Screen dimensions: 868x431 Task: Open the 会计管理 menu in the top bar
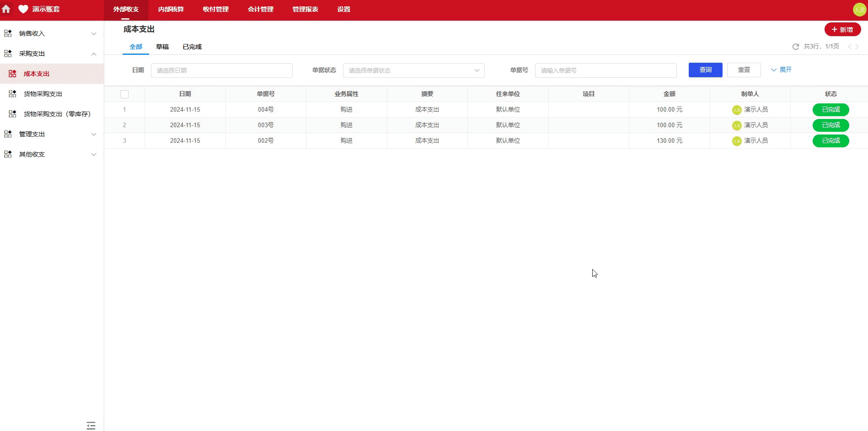(x=260, y=9)
